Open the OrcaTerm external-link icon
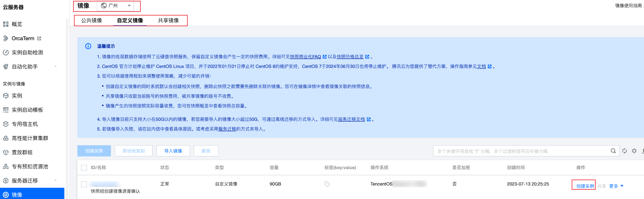 pyautogui.click(x=39, y=38)
